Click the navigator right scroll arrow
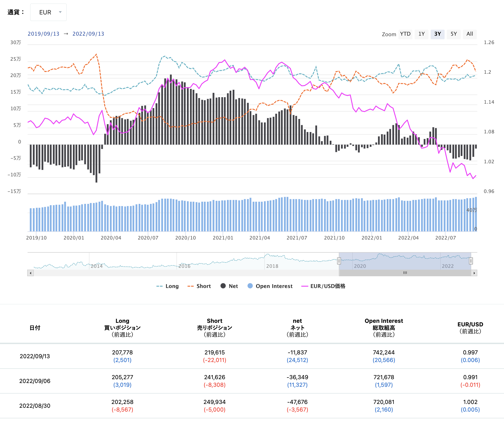504x423 pixels. click(x=474, y=273)
